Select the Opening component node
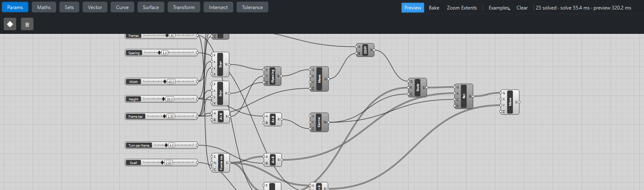This screenshot has width=644, height=190. coord(272,76)
